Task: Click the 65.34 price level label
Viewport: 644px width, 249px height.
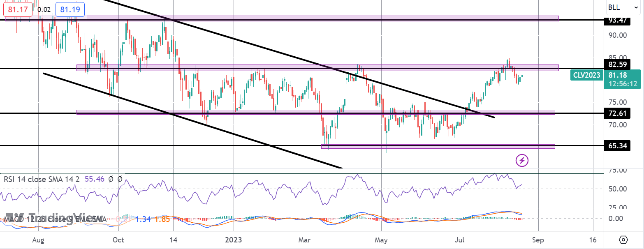Action: click(x=617, y=145)
